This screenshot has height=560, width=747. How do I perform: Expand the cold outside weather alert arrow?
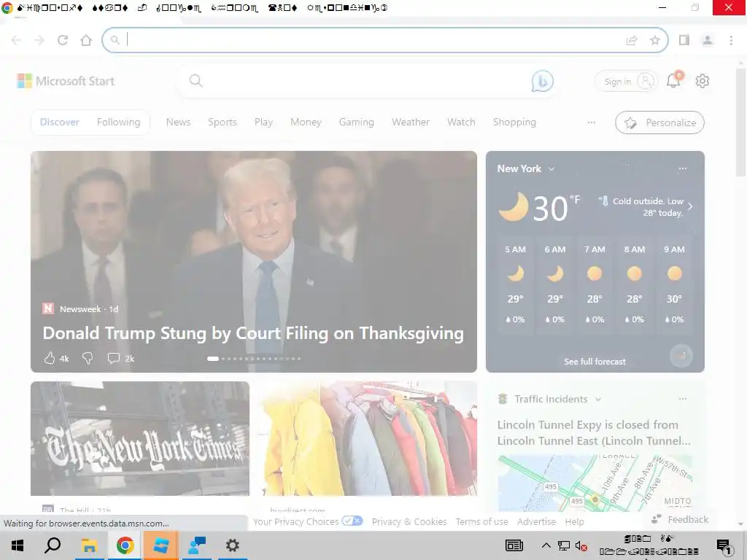tap(690, 206)
